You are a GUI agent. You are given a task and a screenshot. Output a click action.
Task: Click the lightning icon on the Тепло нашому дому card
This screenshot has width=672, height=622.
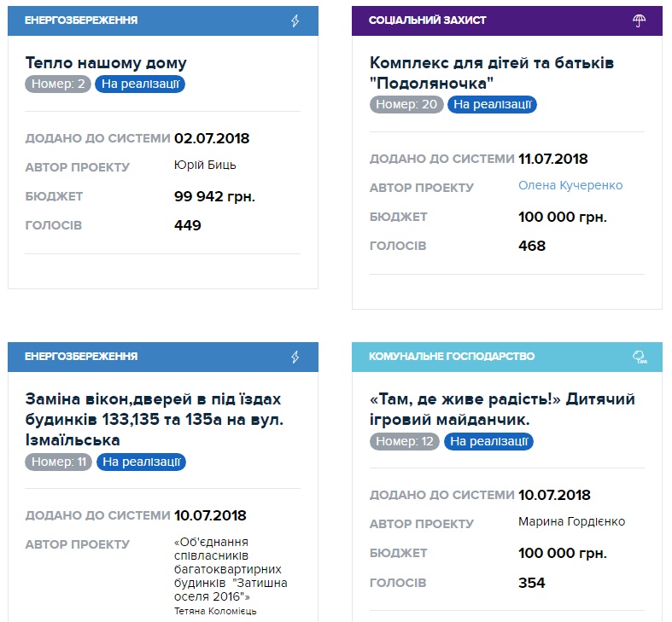[295, 20]
